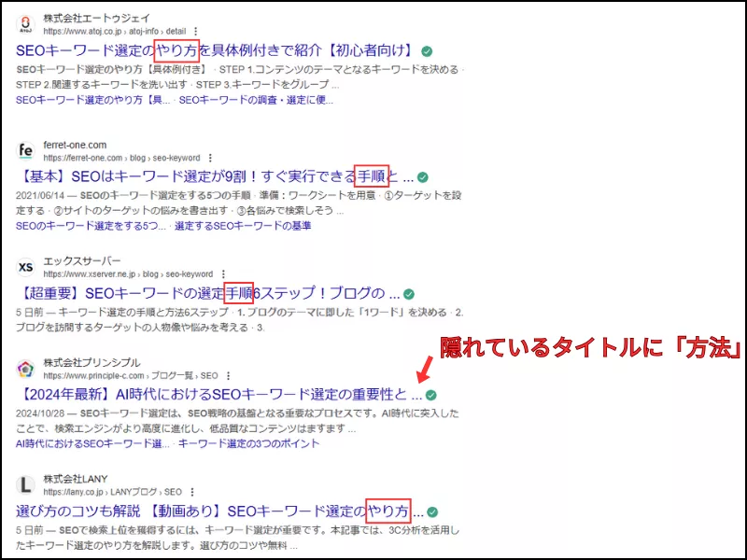
Task: Click green check badge on the 【基本】 result
Action: point(423,177)
